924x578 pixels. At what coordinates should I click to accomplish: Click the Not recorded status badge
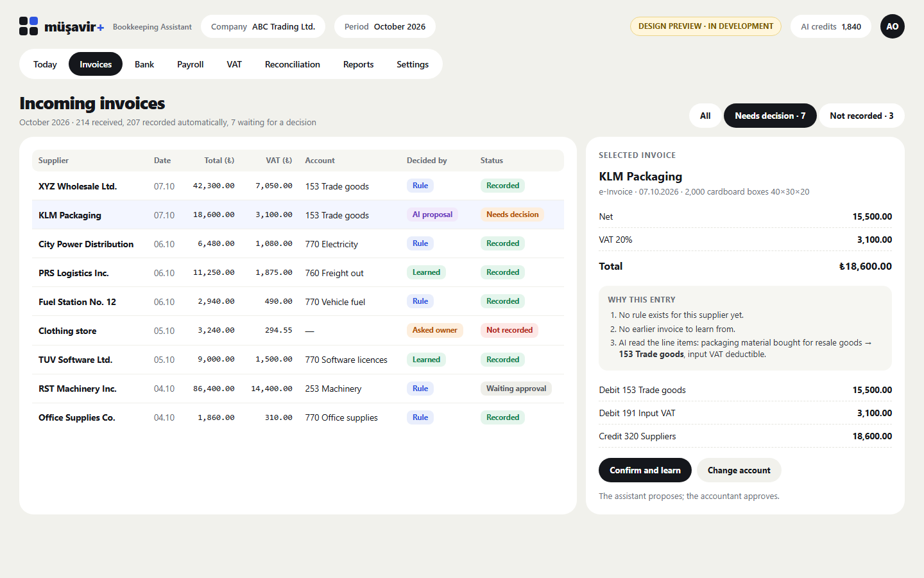pyautogui.click(x=509, y=330)
